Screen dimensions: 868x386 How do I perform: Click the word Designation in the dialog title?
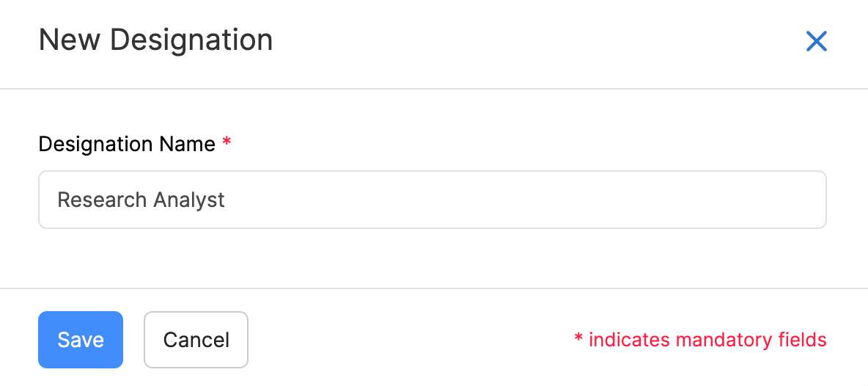tap(191, 40)
